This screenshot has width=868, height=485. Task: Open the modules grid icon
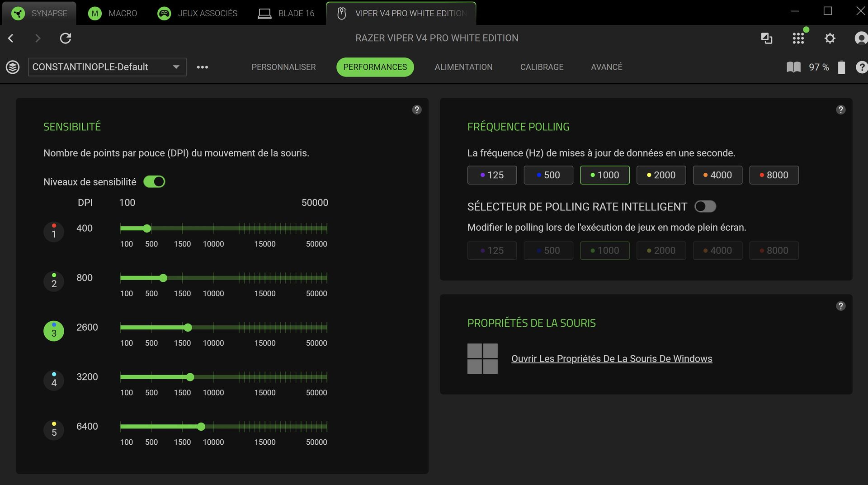[x=798, y=38]
